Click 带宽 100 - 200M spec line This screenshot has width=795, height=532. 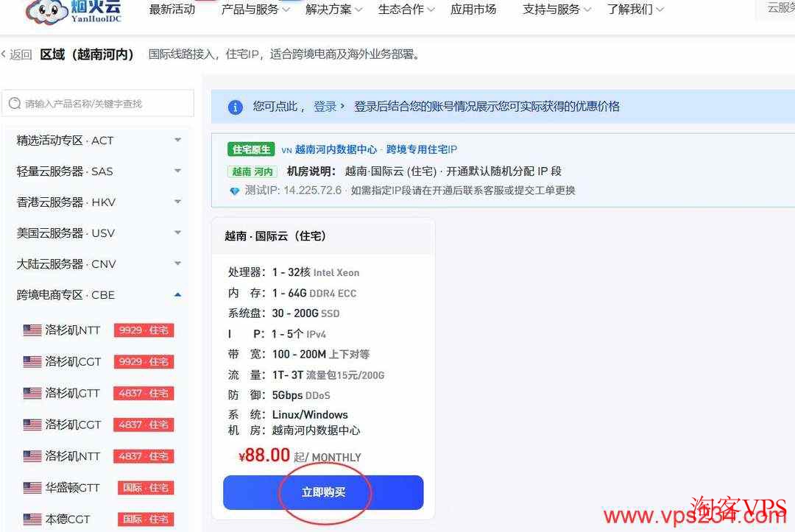pyautogui.click(x=299, y=354)
